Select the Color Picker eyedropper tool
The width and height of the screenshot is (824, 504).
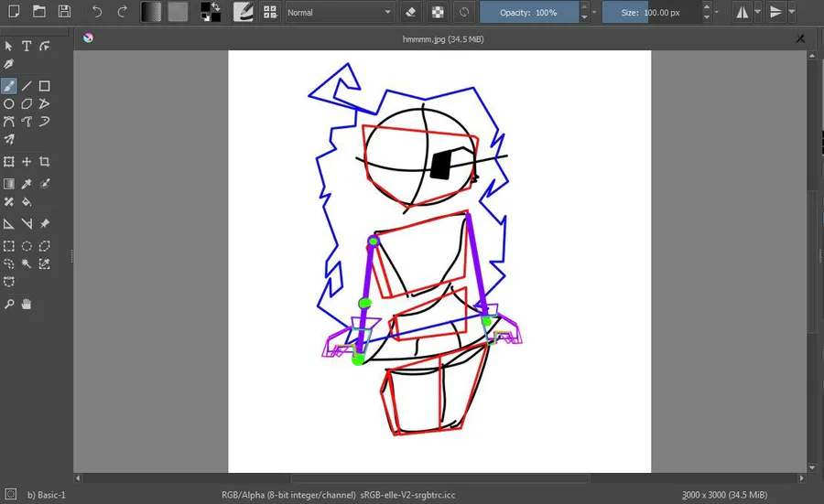coord(27,184)
